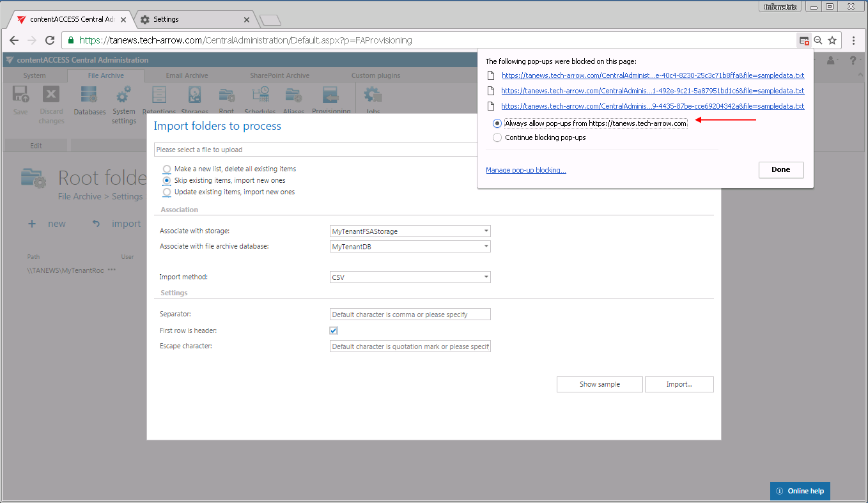Click the Show sample button
The height and width of the screenshot is (503, 868).
click(x=599, y=384)
